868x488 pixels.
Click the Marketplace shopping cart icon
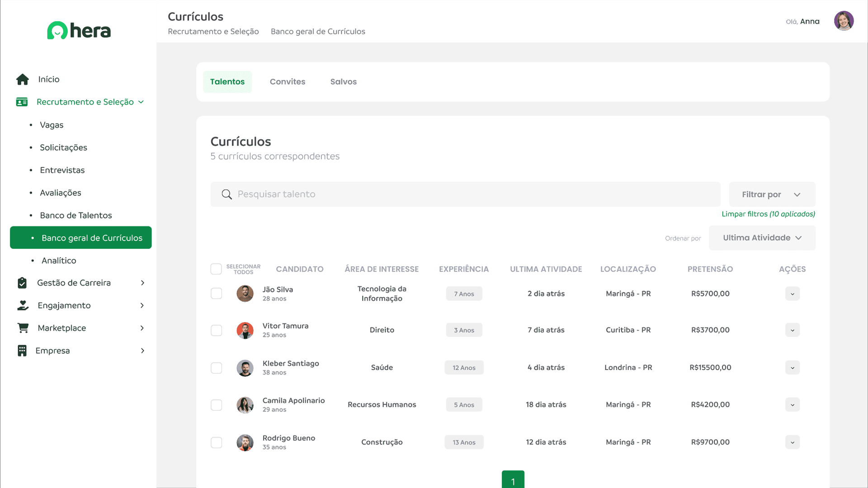pyautogui.click(x=23, y=328)
